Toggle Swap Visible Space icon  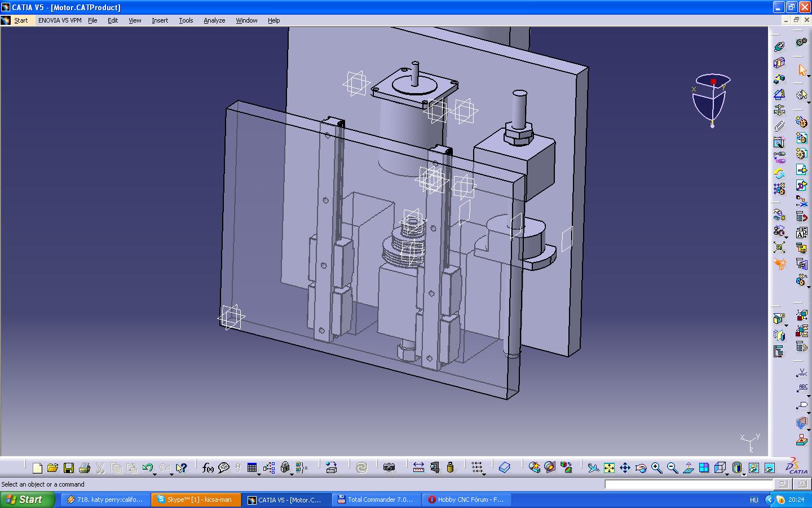tap(769, 468)
